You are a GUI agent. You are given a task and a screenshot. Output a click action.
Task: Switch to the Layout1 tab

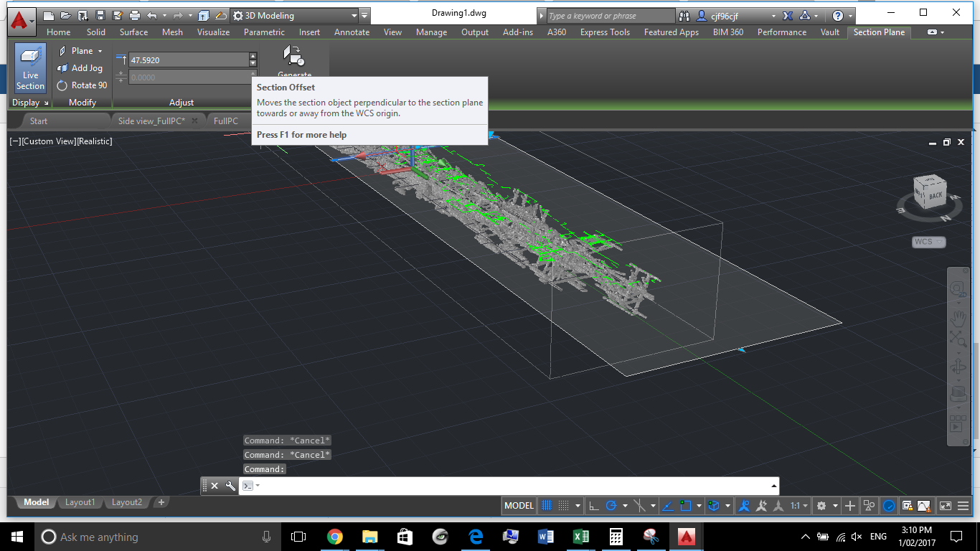80,502
